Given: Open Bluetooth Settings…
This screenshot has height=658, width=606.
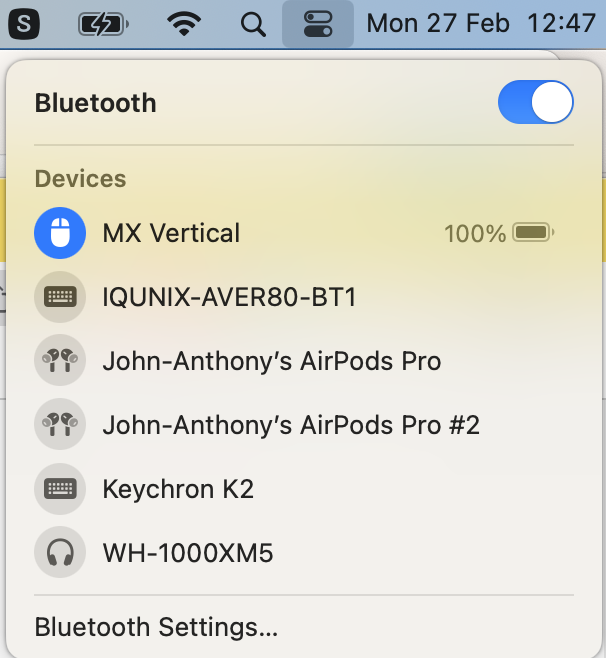Looking at the screenshot, I should click(156, 628).
